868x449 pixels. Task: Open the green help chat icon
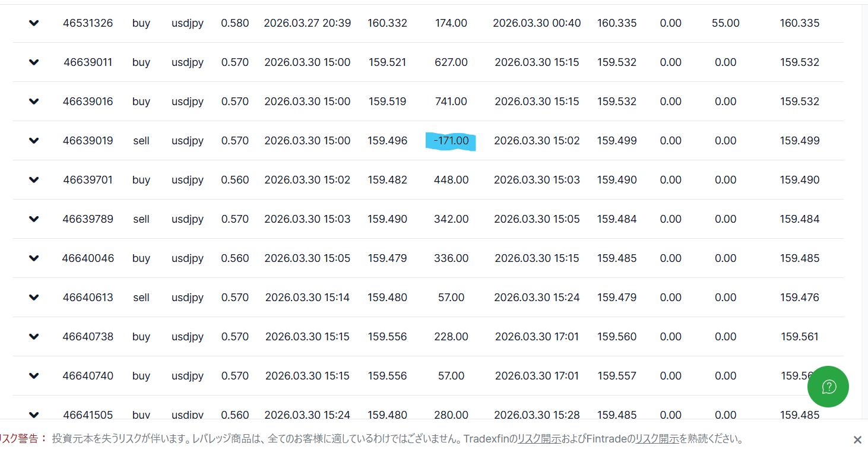coord(828,387)
